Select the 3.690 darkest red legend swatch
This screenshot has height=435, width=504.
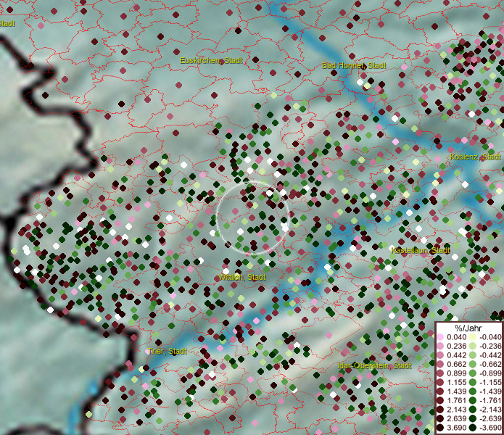(441, 428)
